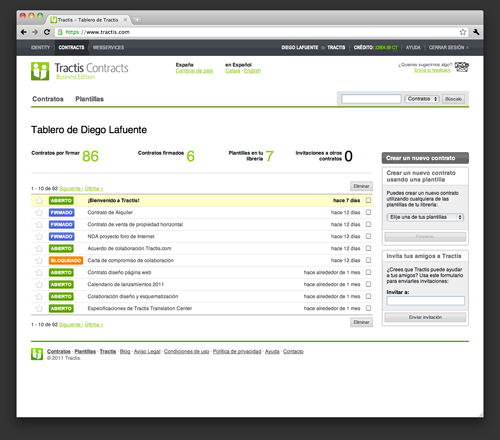Viewport: 500px width, 440px height.
Task: Switch language with the Català link
Action: click(x=232, y=71)
